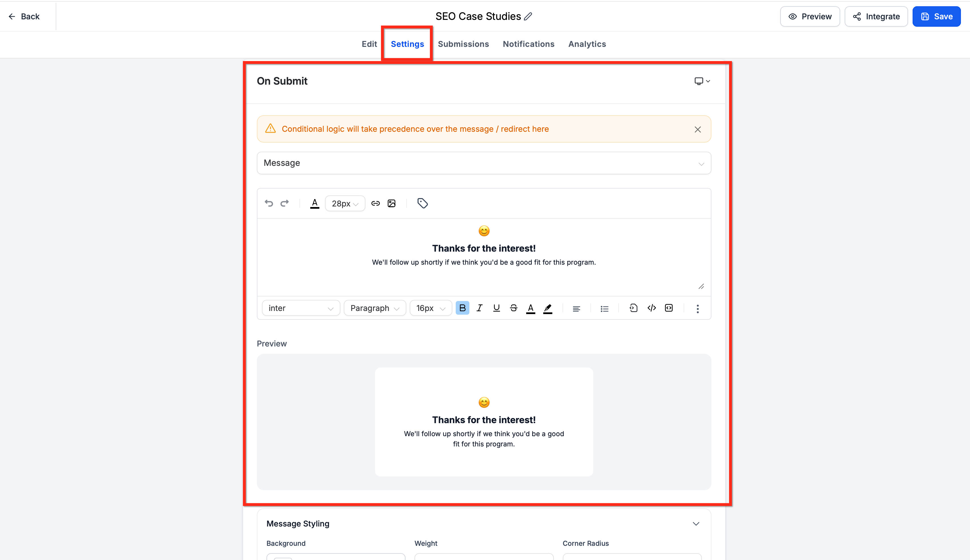Click the tag icon in the editor toolbar
This screenshot has width=970, height=560.
point(422,203)
